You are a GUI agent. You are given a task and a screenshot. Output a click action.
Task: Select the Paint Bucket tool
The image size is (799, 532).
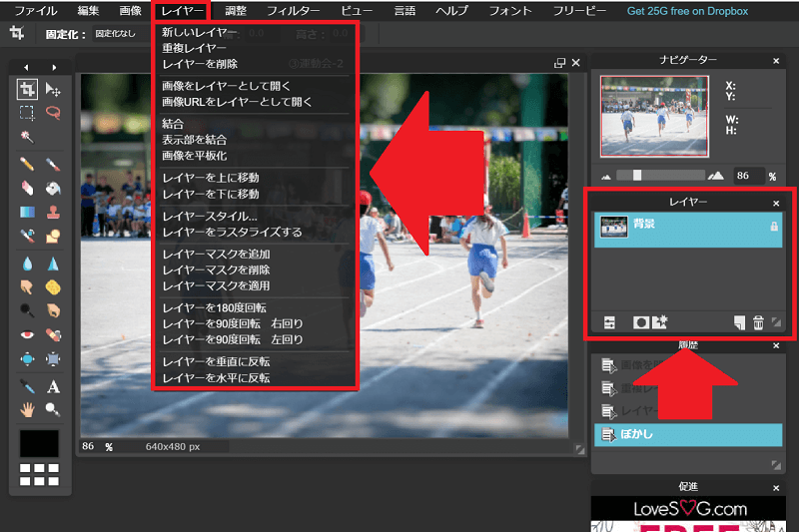point(53,188)
